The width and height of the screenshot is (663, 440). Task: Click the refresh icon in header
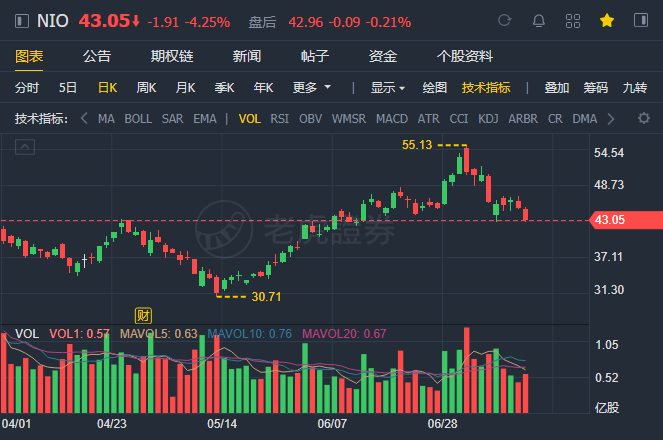pyautogui.click(x=504, y=20)
